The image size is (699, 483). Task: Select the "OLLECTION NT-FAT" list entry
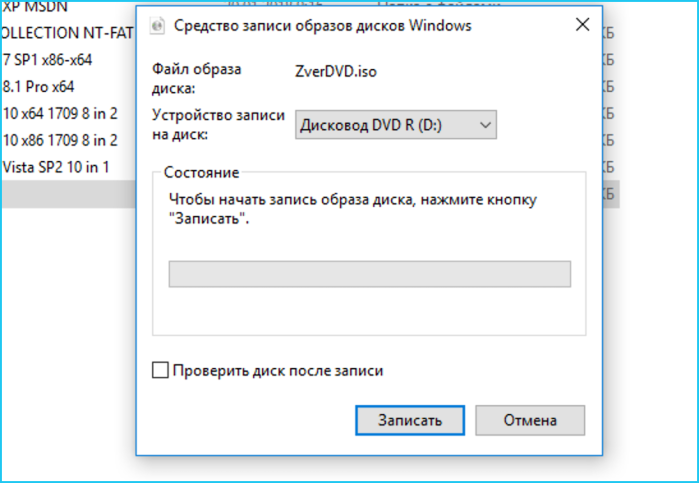click(x=67, y=33)
